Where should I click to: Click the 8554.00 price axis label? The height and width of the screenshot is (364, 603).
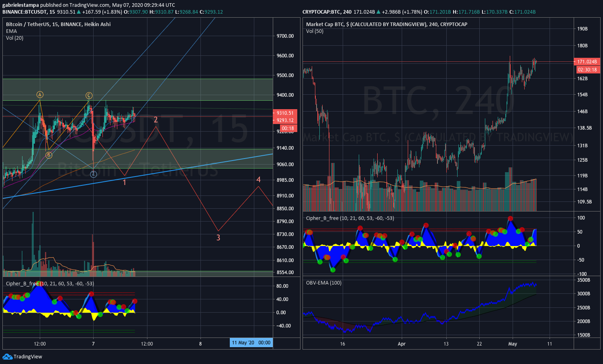pyautogui.click(x=285, y=272)
